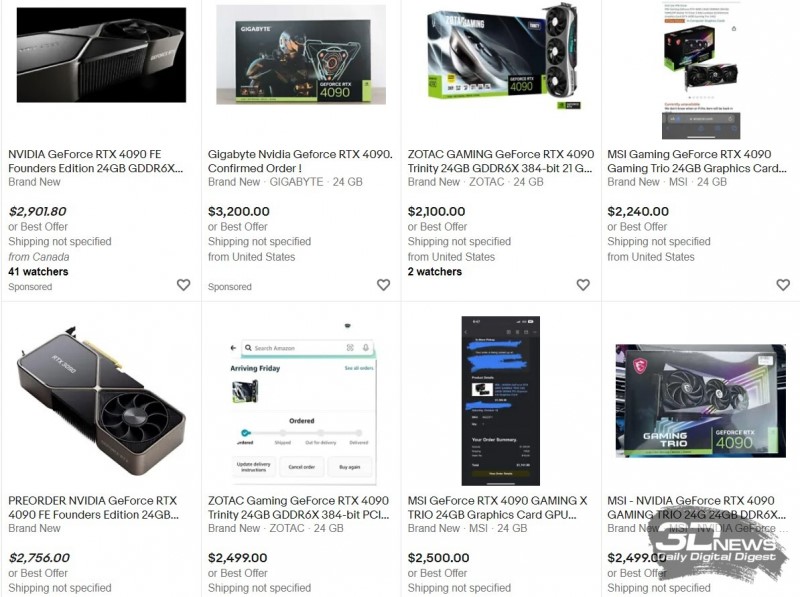This screenshot has height=597, width=800.
Task: Favorite the ZOTAC Trinity $2,100.00 listing
Action: (583, 285)
